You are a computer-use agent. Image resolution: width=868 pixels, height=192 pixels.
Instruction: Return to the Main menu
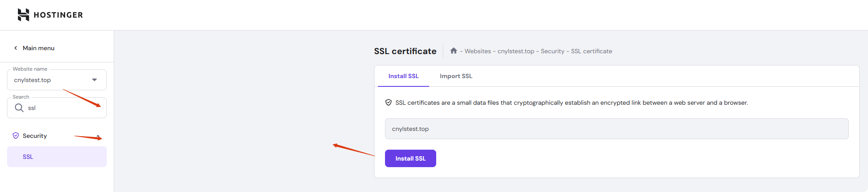38,48
